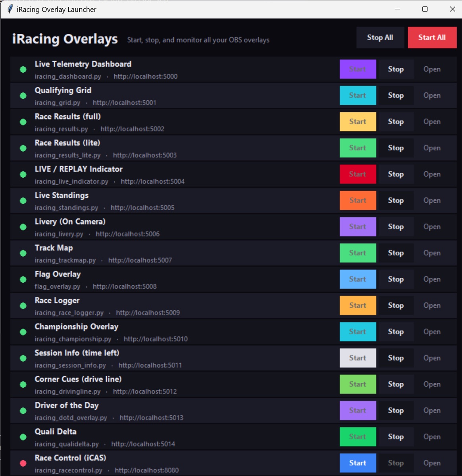This screenshot has width=462, height=476.
Task: Click the URL http://localhost:5007
Action: click(140, 260)
